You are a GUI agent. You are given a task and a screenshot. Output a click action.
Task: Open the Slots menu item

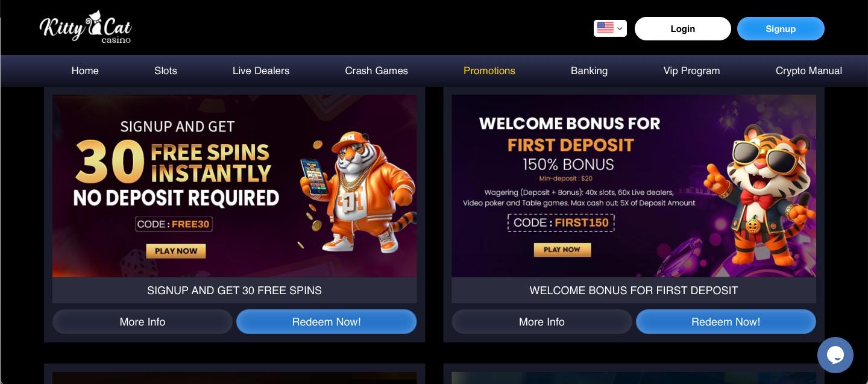(x=166, y=71)
